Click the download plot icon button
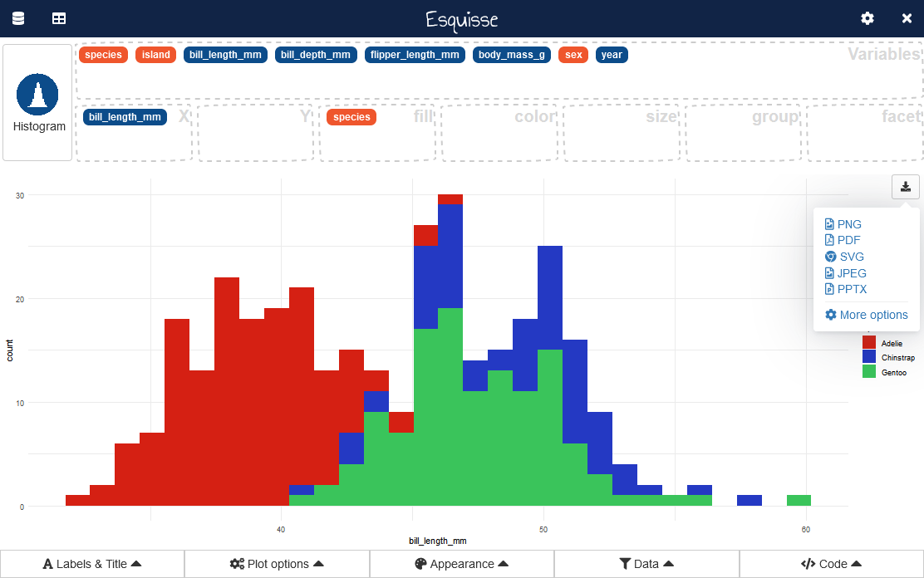 pos(905,187)
